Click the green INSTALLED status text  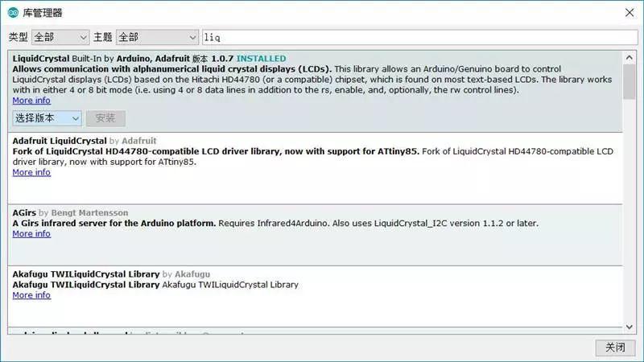261,59
